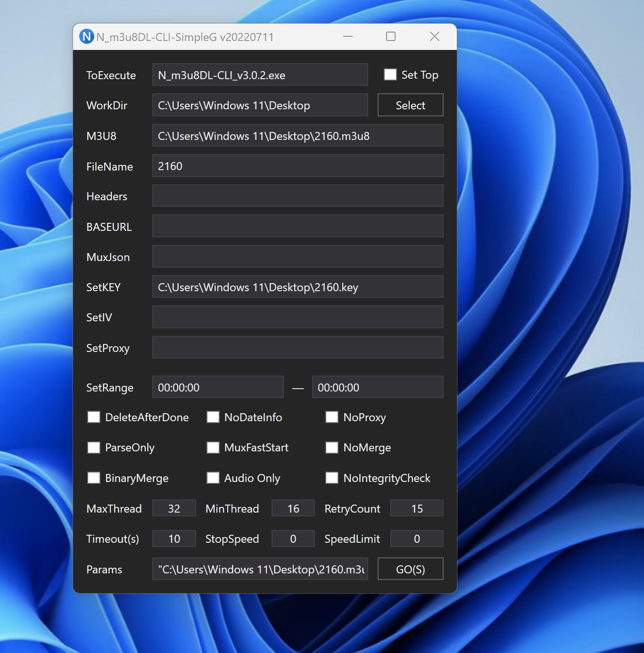Edit the RetryCount value 15
Viewport: 644px width, 653px height.
pos(417,508)
